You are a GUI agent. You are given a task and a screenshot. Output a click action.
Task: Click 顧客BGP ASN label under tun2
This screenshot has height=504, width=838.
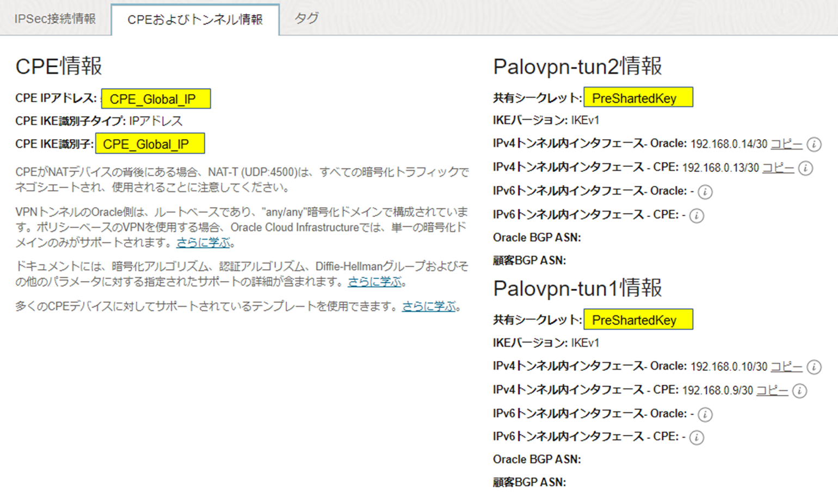point(529,260)
